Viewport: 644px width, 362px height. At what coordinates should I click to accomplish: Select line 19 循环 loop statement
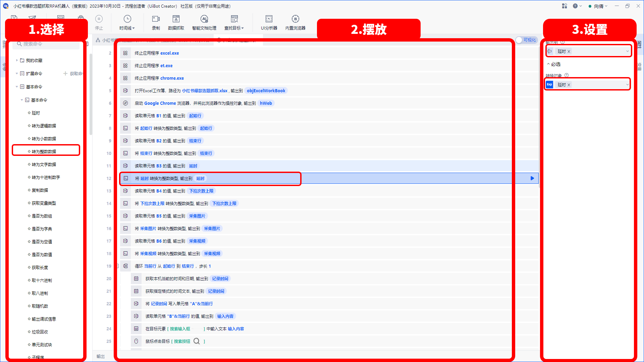pos(315,266)
